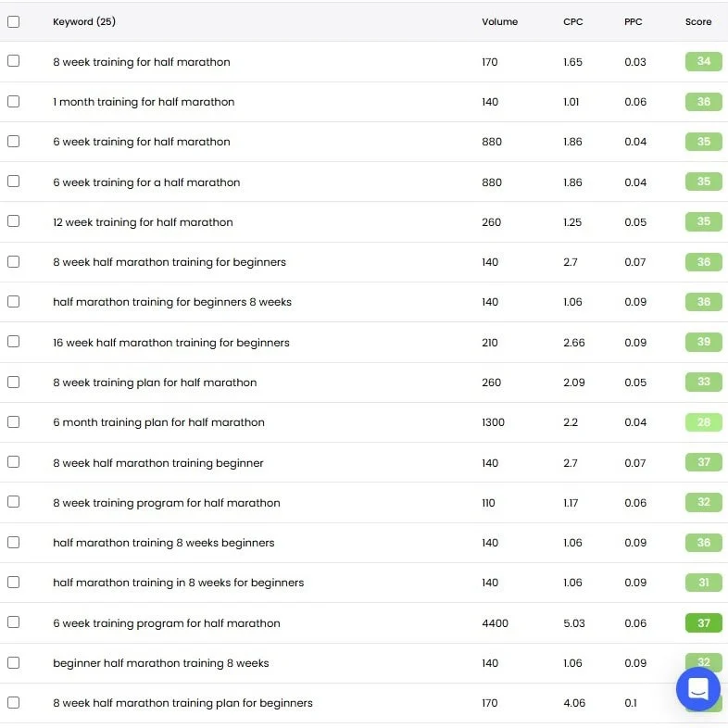Click score badge 39 for 16 week keyword
Screen dimensions: 728x728
(x=703, y=342)
